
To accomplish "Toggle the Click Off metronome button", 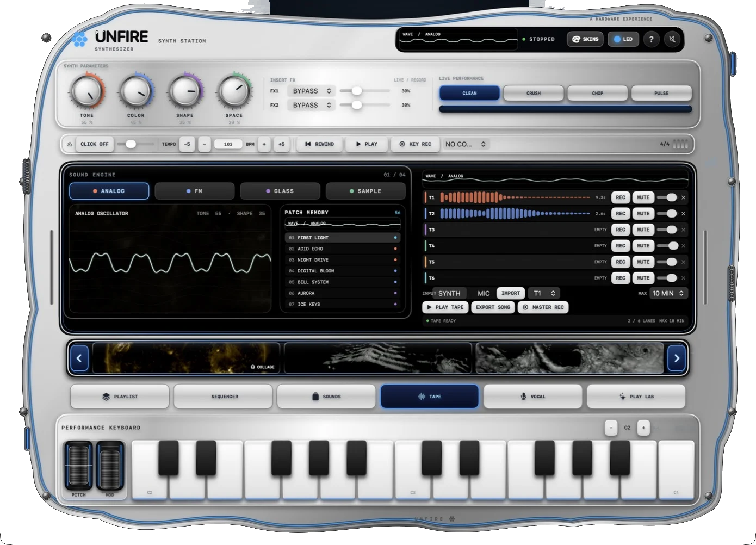I will pyautogui.click(x=95, y=144).
